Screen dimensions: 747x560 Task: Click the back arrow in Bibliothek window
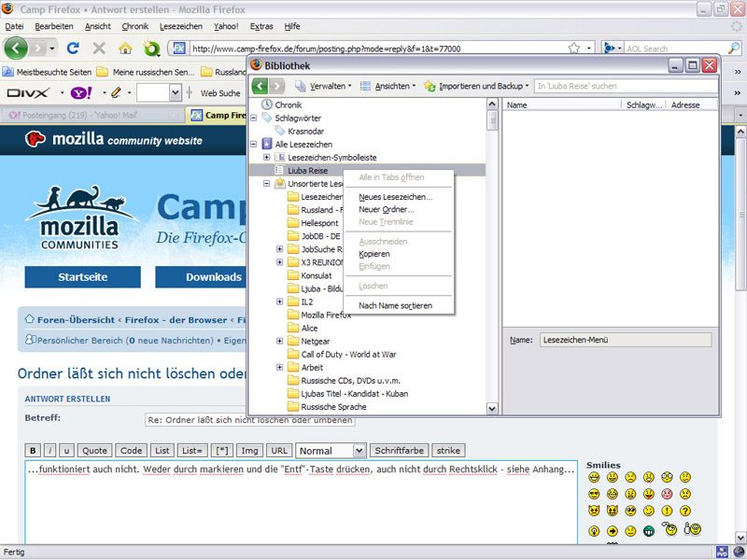[260, 86]
